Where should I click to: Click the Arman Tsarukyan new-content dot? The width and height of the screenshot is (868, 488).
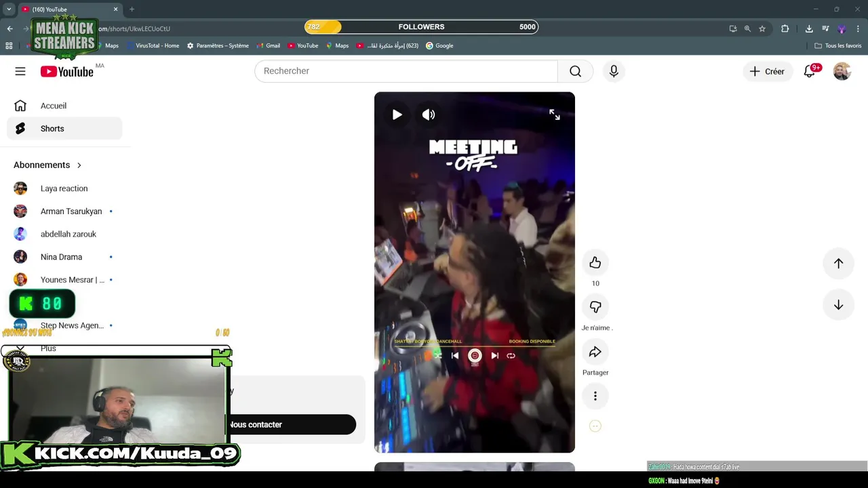111,211
